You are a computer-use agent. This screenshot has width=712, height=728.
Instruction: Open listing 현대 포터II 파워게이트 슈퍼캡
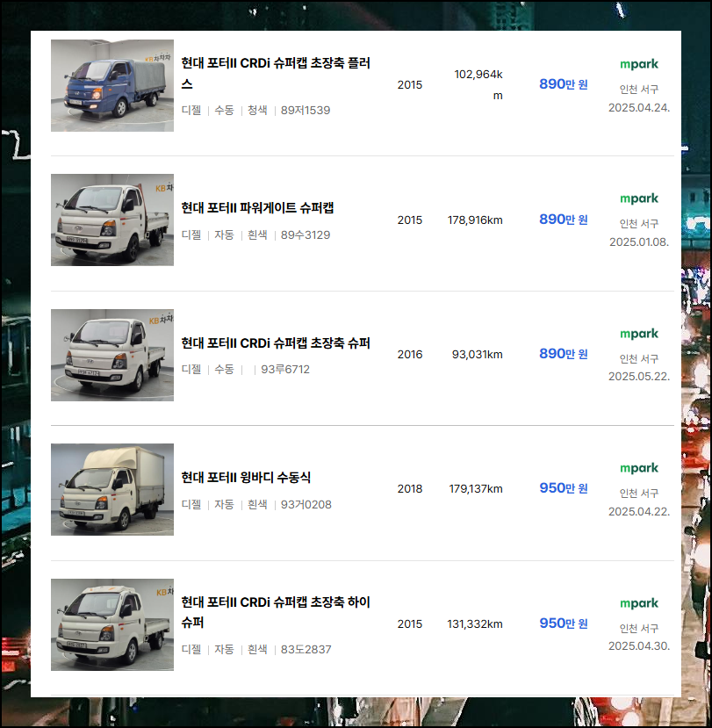[x=257, y=207]
